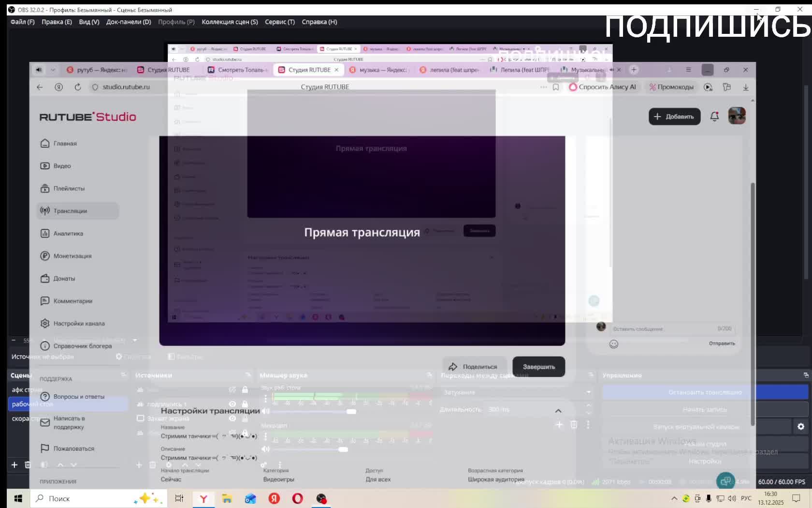Open the emoji picker in the stream chat

coord(613,344)
